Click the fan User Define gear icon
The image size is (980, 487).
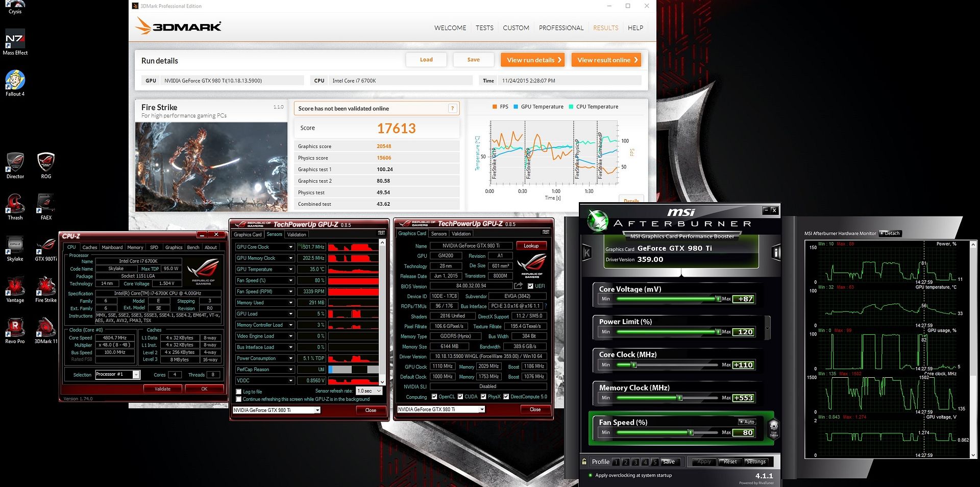click(x=773, y=428)
